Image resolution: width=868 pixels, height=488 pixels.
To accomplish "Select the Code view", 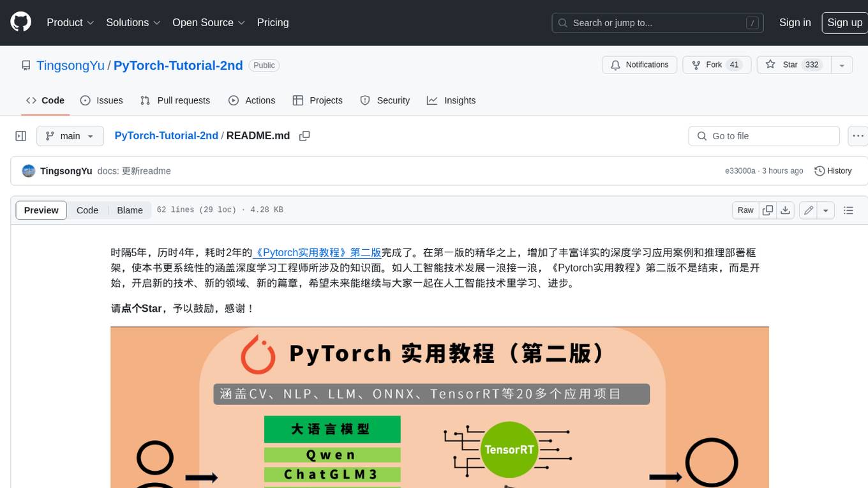I will click(87, 210).
